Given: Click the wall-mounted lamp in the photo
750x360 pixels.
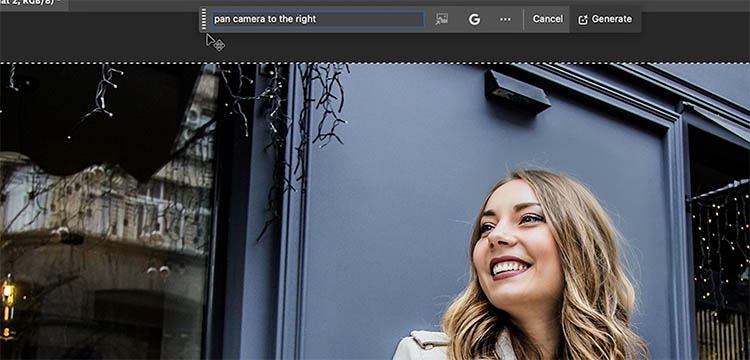Looking at the screenshot, I should pos(517,91).
